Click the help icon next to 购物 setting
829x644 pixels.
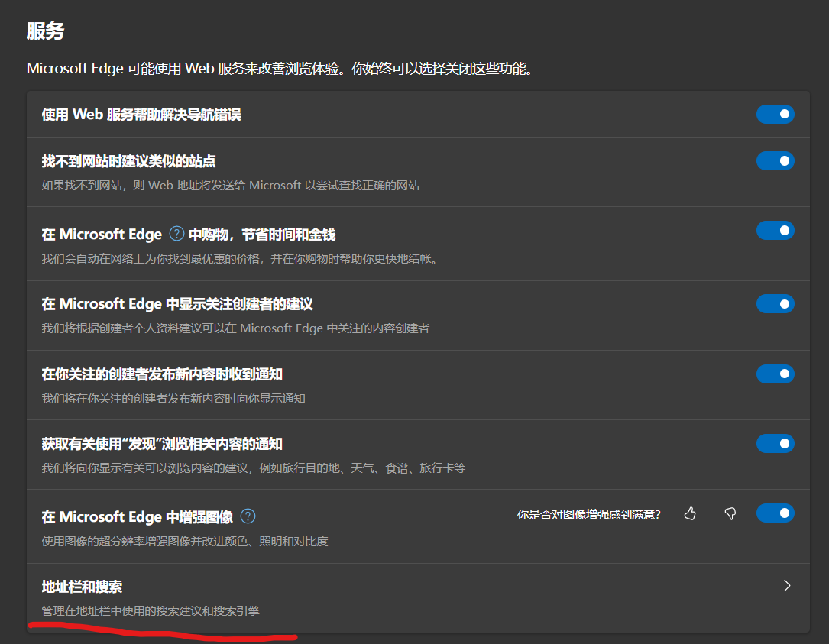click(x=176, y=234)
